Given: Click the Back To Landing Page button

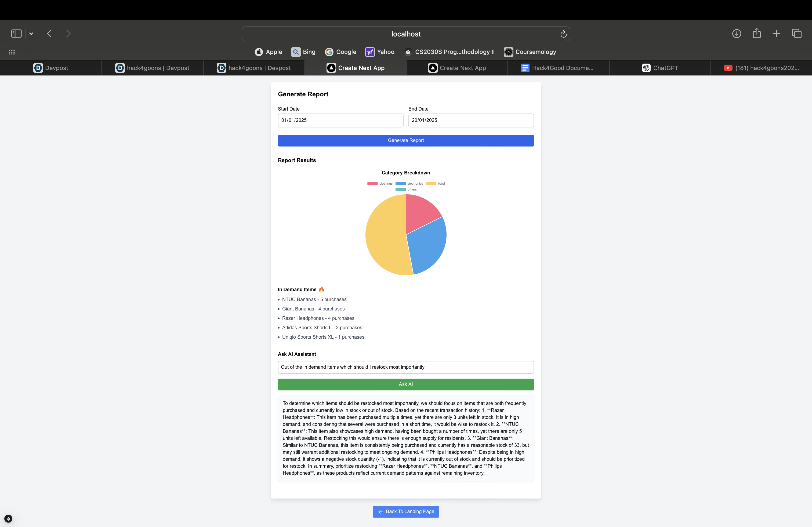Looking at the screenshot, I should (406, 511).
